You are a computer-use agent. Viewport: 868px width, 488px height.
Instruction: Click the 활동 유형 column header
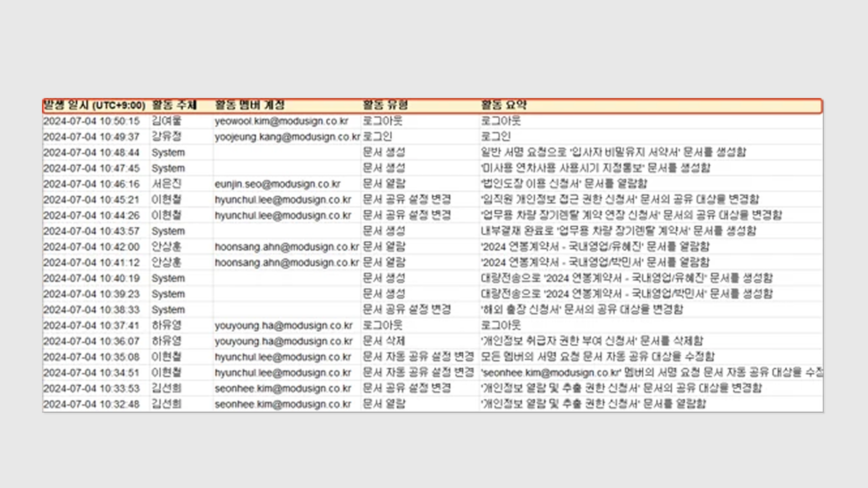[385, 106]
